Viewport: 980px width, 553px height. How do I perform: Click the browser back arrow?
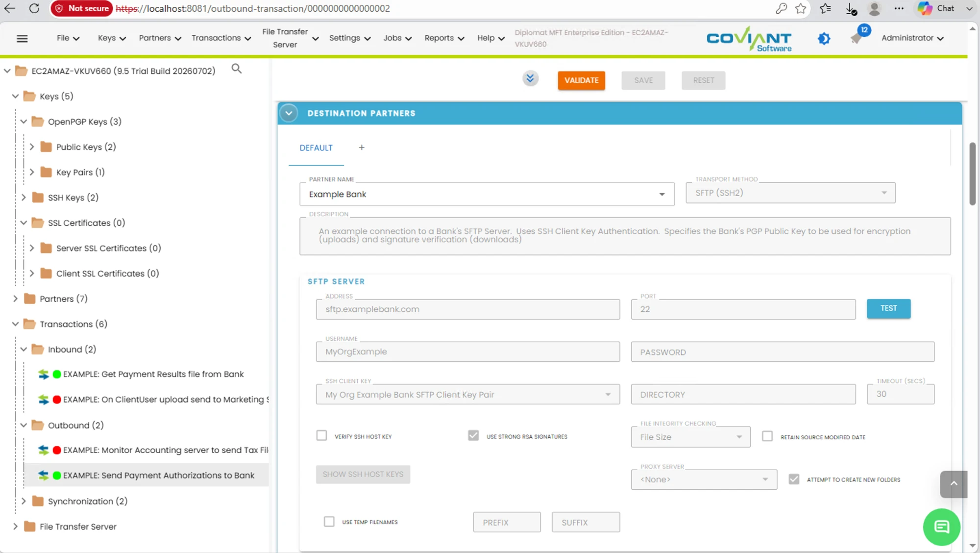[10, 8]
